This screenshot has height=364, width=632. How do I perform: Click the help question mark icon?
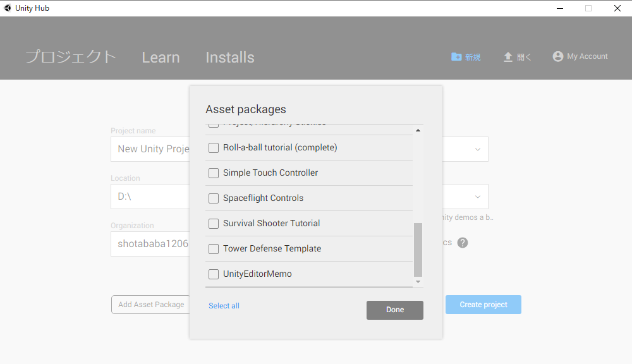coord(463,243)
